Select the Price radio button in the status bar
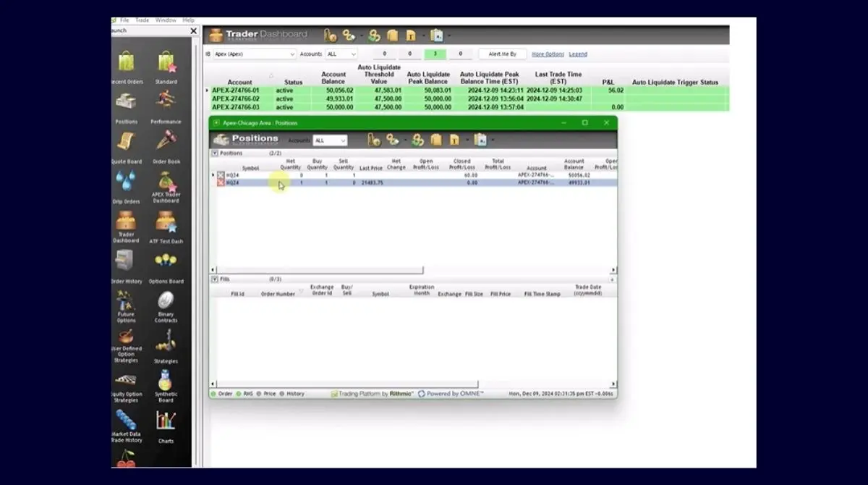 point(262,393)
